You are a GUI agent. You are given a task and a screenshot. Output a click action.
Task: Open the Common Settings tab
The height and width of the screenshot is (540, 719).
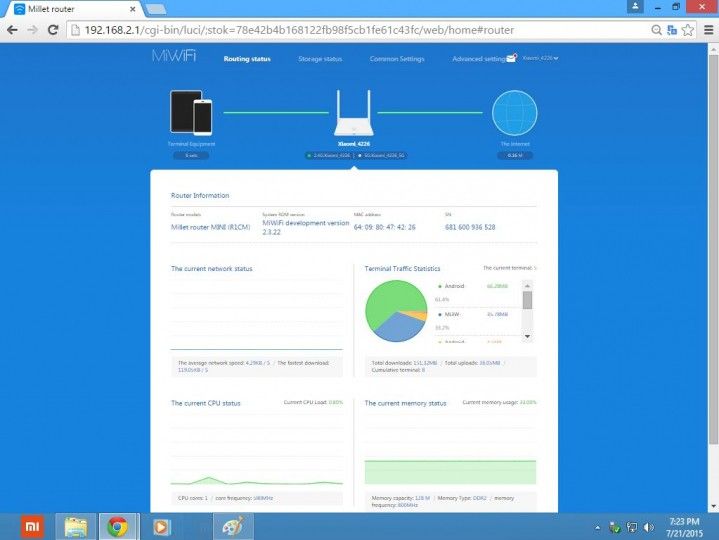pyautogui.click(x=397, y=59)
